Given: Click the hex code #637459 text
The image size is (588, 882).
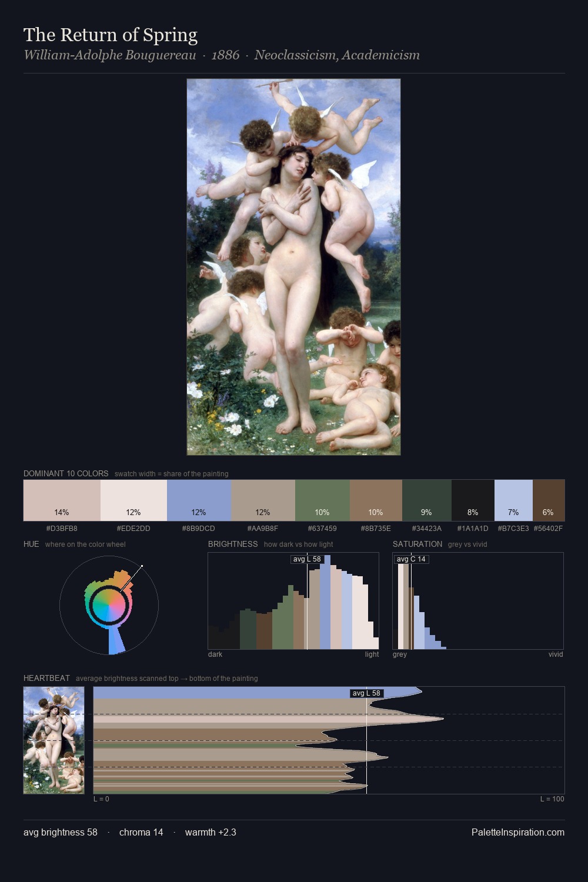Looking at the screenshot, I should pyautogui.click(x=322, y=529).
